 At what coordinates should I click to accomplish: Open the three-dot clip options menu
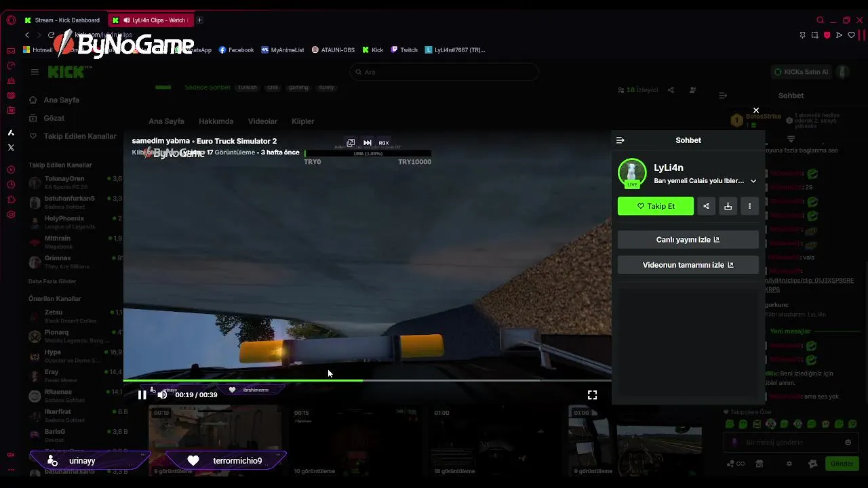[749, 206]
